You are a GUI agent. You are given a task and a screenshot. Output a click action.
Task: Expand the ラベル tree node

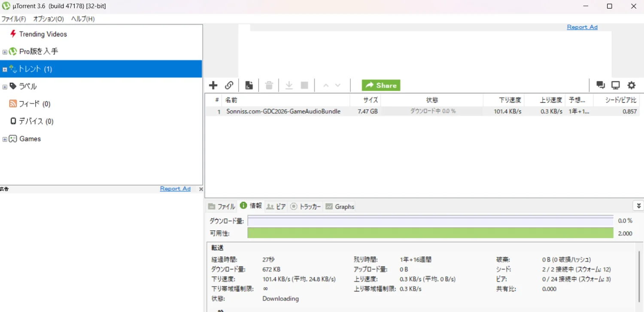[5, 87]
